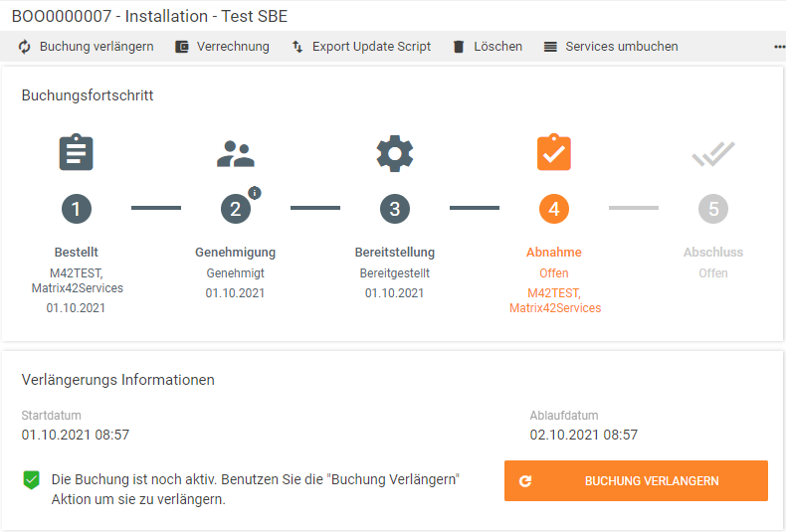Select the orange step circle number 4
786x532 pixels.
click(554, 209)
